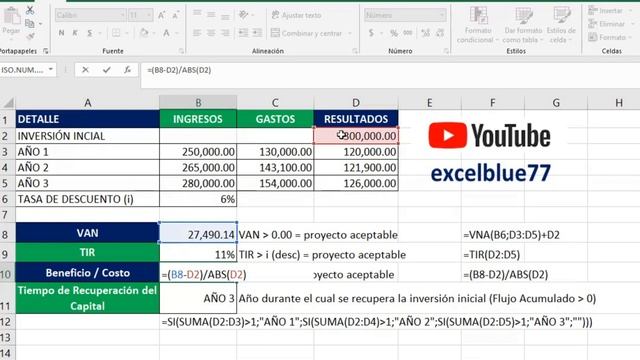Open Formato condicional menu
The image size is (640, 360).
478,25
